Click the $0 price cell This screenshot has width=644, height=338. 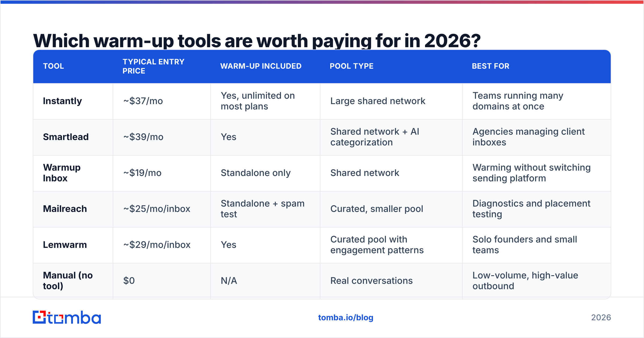pyautogui.click(x=162, y=281)
